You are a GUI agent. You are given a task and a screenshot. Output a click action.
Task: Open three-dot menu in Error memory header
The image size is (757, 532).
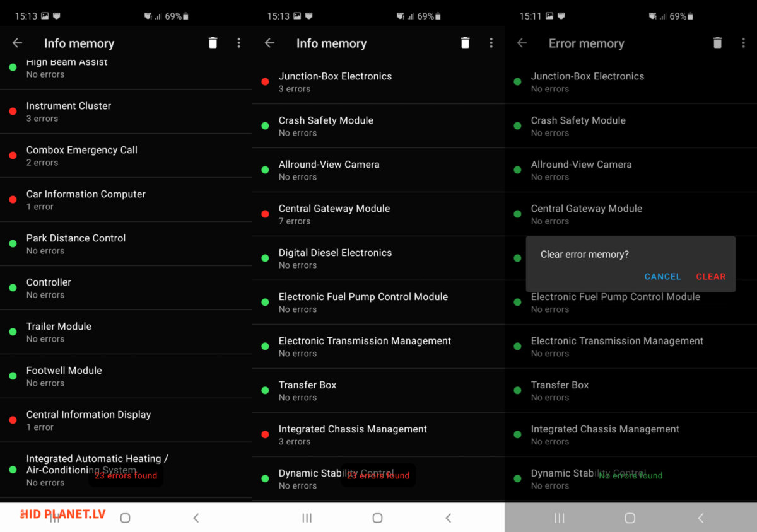click(743, 43)
